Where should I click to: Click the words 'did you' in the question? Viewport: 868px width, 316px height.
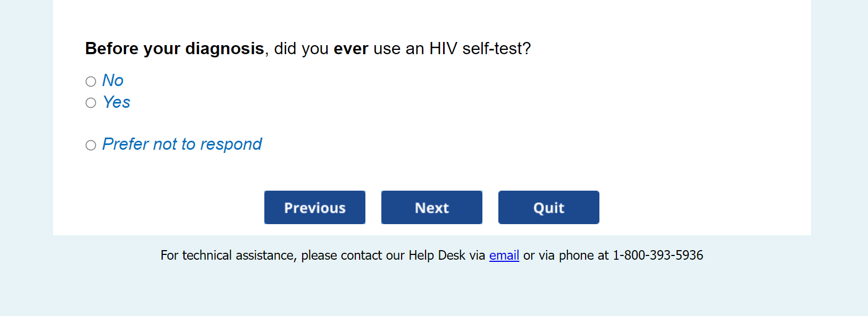(301, 49)
